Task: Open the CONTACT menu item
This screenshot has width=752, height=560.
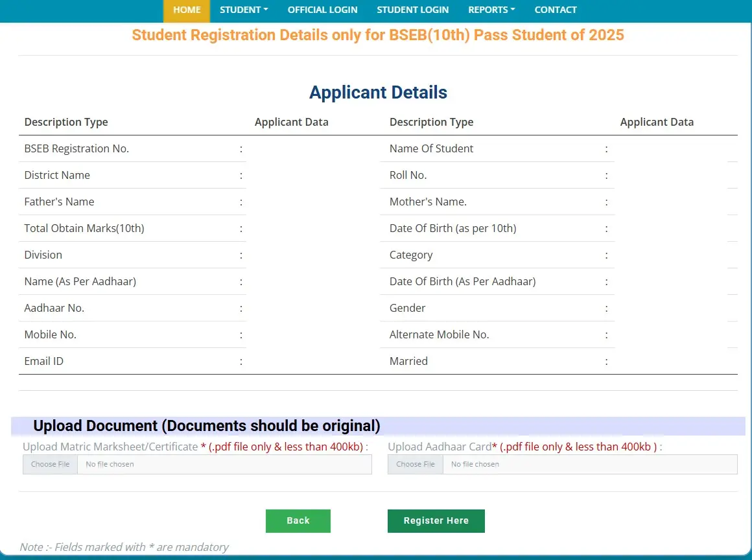Action: [x=556, y=10]
